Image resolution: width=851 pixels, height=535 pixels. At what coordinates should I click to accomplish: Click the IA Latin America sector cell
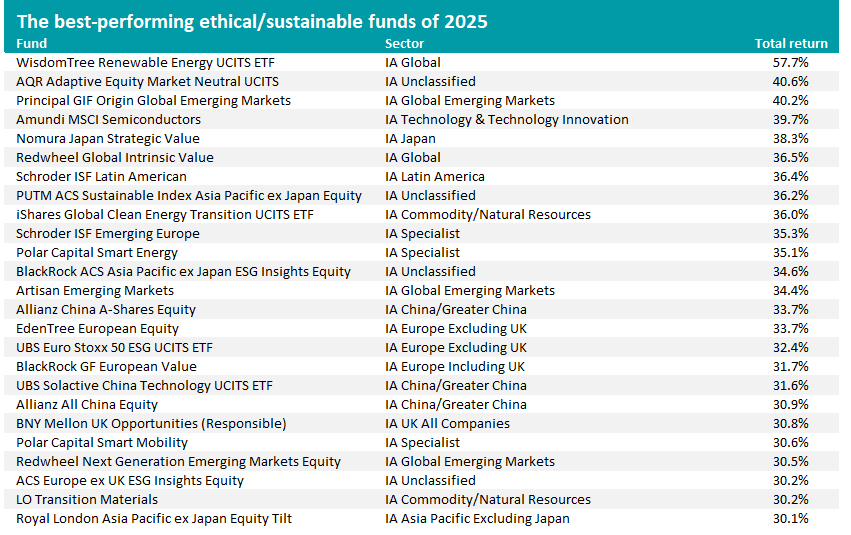pyautogui.click(x=435, y=176)
